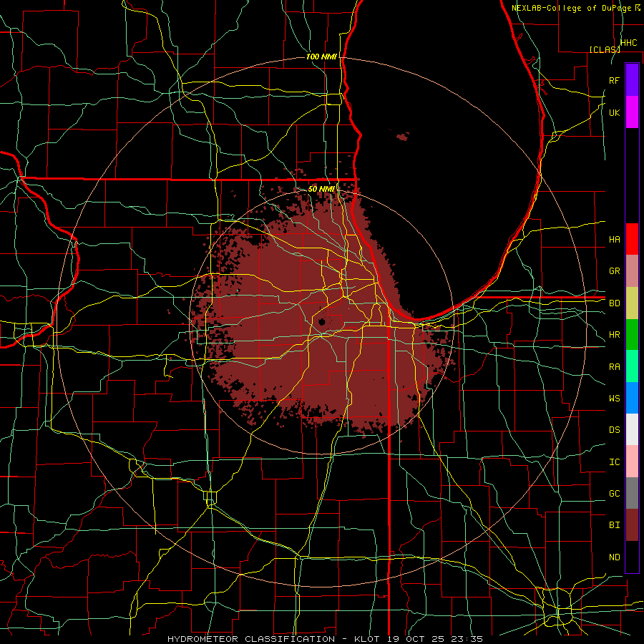
Task: Click the RA light green legend swatch
Action: pos(632,366)
